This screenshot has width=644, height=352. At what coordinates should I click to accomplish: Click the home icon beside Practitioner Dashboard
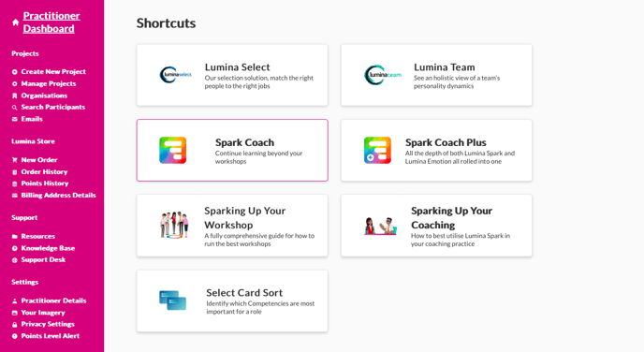pos(15,22)
